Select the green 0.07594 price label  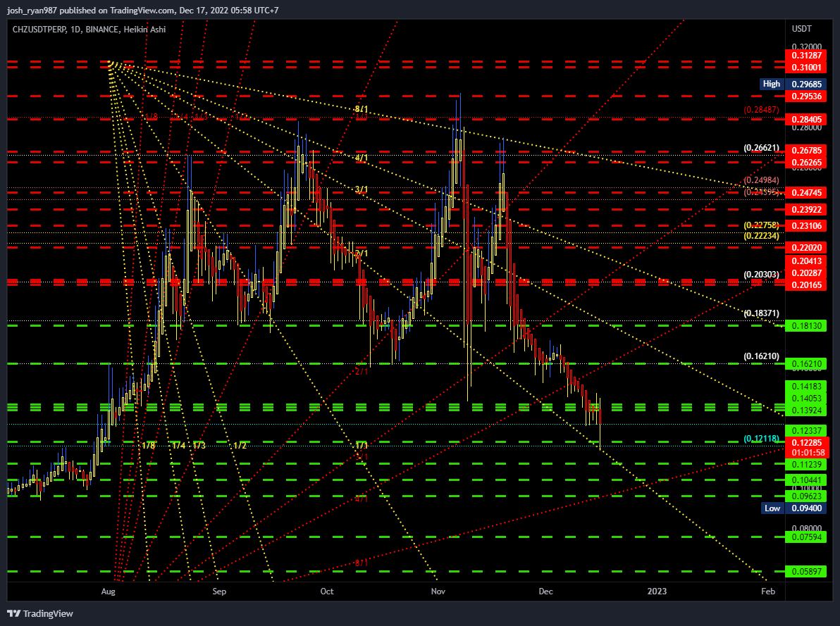806,537
